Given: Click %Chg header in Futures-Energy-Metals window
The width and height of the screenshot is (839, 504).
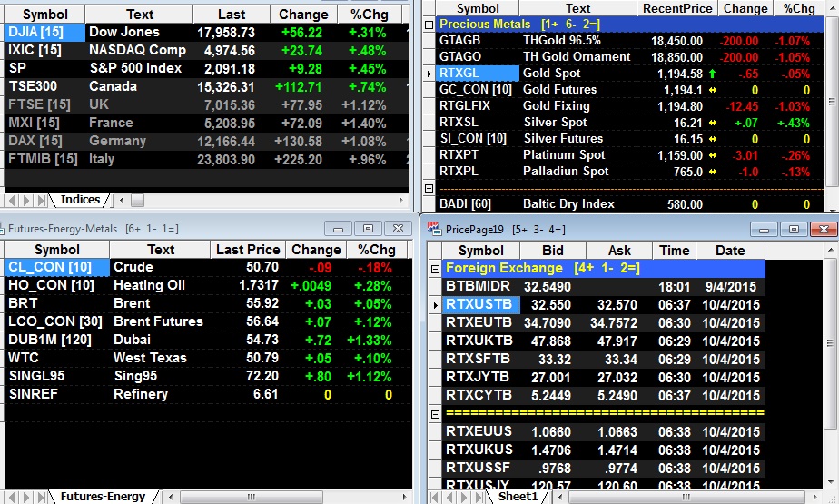Looking at the screenshot, I should point(377,250).
